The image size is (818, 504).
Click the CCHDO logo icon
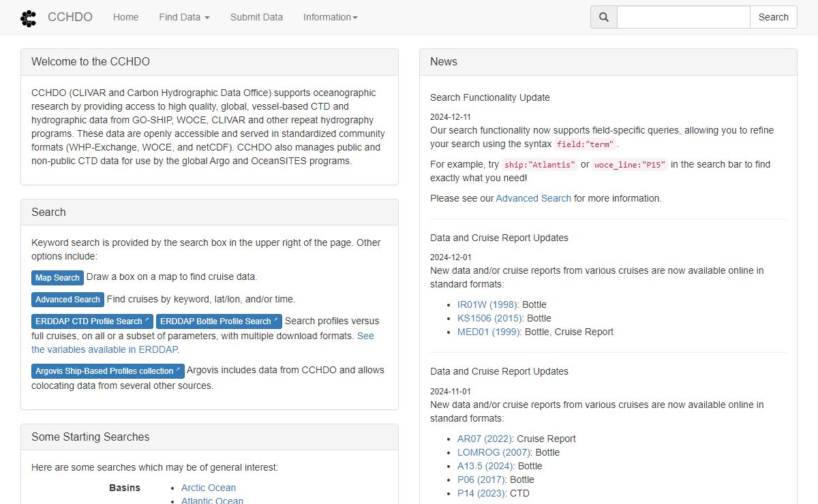tap(29, 18)
